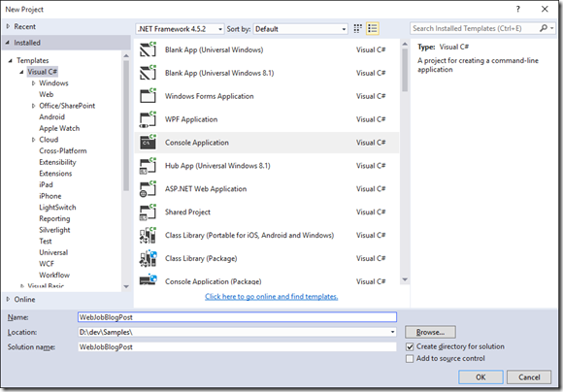Expand the Windows tree node
563x392 pixels.
[33, 83]
